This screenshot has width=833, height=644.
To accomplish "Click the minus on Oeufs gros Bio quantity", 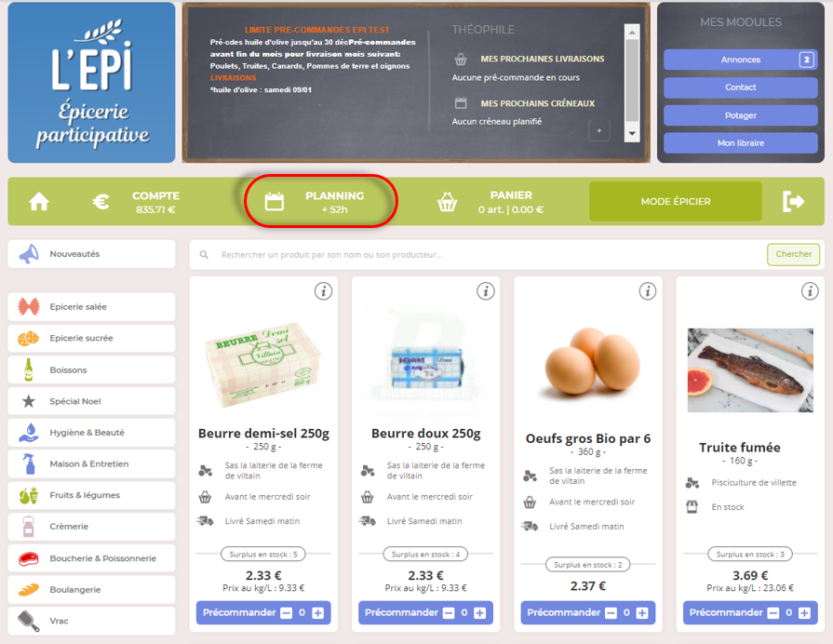I will [611, 613].
